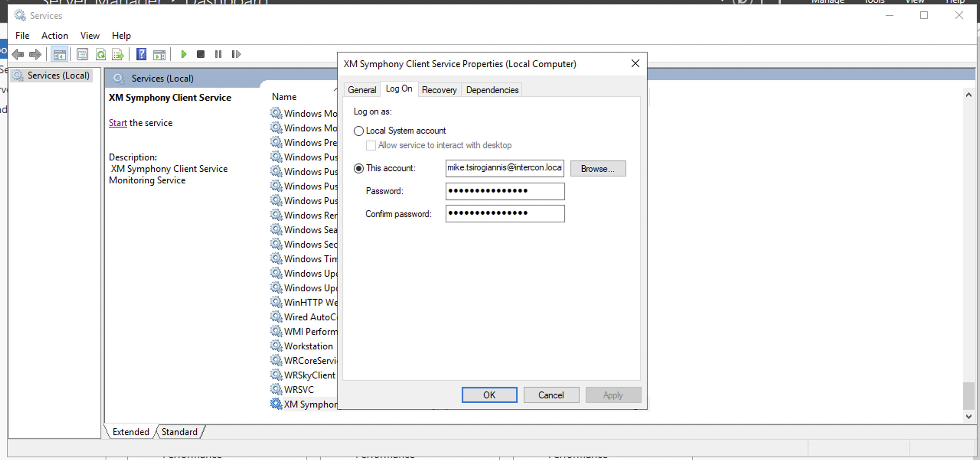Viewport: 980px width, 460px height.
Task: Click the gear icon for WMI Perform row
Action: coord(276,331)
